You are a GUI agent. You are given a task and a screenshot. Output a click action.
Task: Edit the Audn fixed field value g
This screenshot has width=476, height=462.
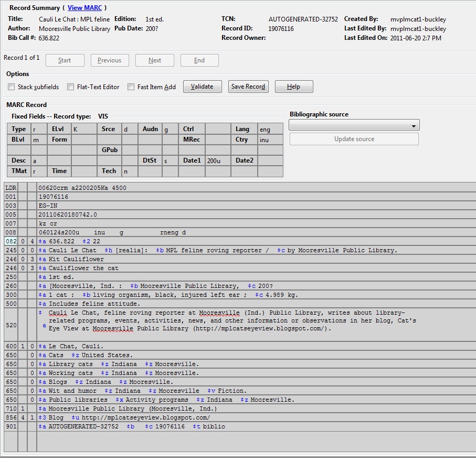click(x=170, y=129)
